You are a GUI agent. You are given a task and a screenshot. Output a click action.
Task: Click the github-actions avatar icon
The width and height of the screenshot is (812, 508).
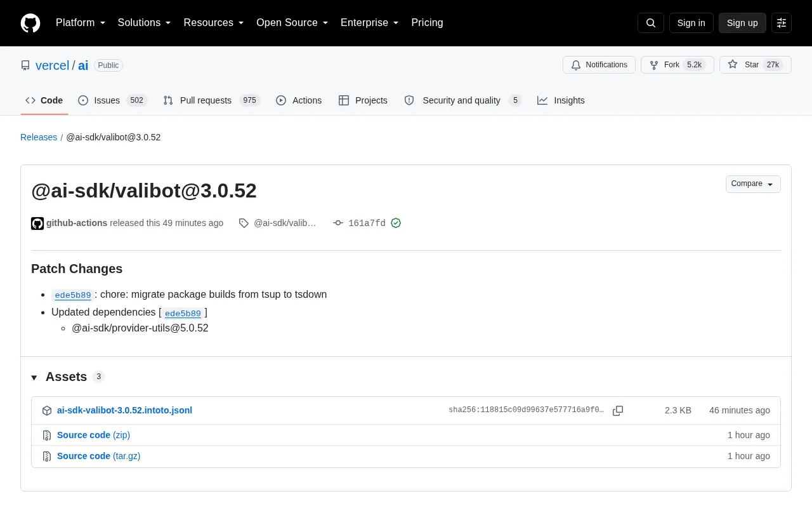[x=37, y=224]
